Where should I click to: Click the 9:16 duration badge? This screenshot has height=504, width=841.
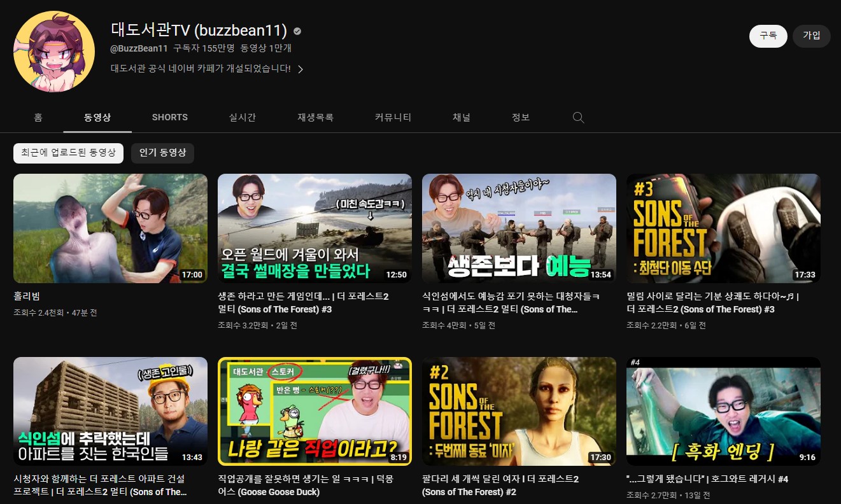point(807,458)
